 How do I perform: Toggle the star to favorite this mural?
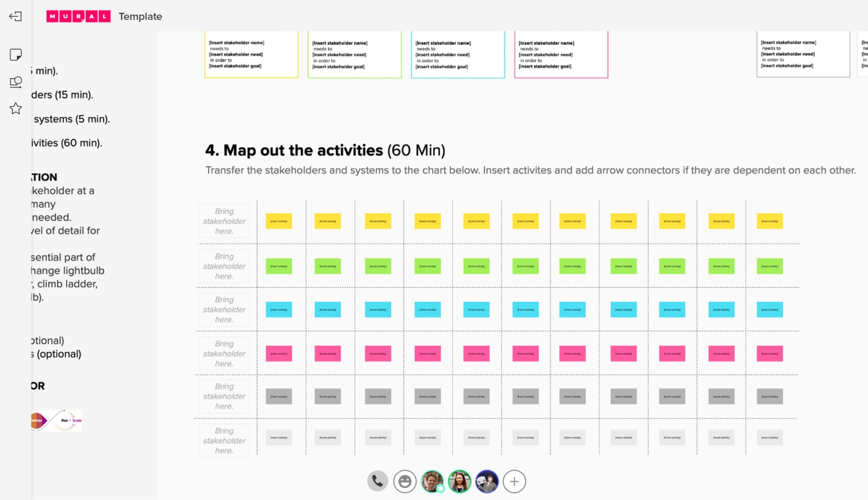coord(15,109)
